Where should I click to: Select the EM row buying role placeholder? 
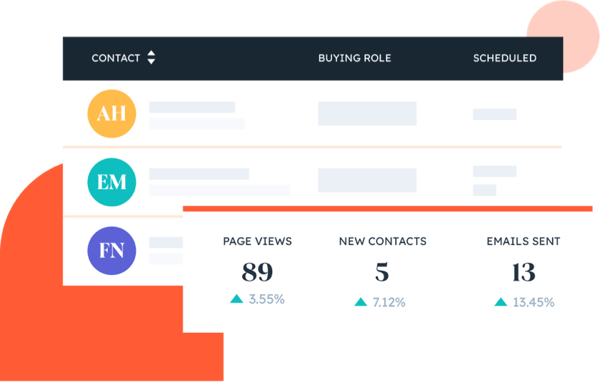click(367, 180)
